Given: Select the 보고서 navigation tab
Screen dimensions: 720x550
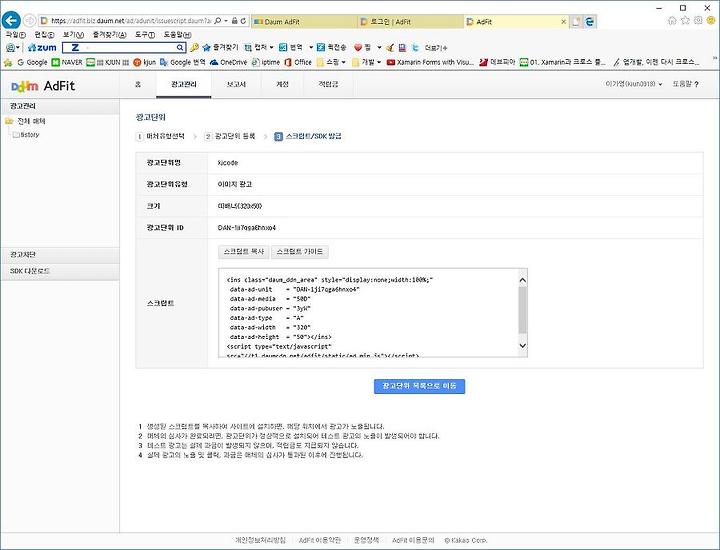Looking at the screenshot, I should (236, 85).
